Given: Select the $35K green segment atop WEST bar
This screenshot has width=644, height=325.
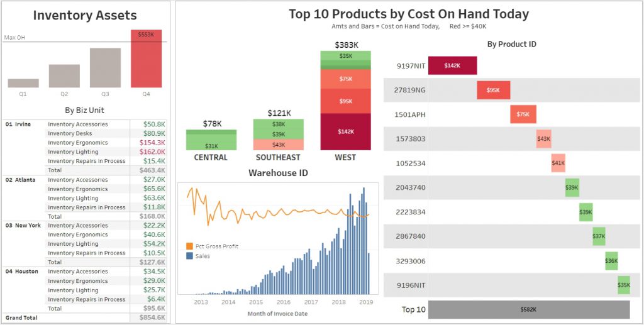Looking at the screenshot, I should pos(346,56).
